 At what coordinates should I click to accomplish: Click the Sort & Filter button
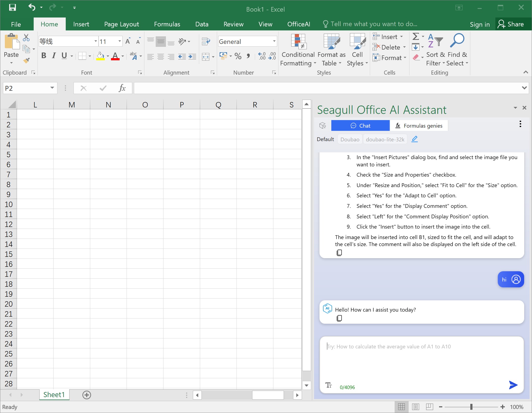point(436,50)
